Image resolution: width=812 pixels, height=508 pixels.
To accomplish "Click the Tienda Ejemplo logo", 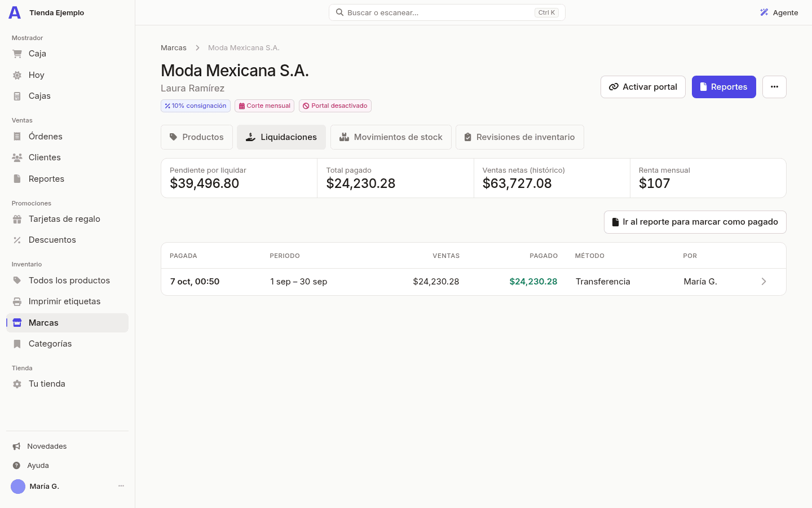I will (x=15, y=12).
